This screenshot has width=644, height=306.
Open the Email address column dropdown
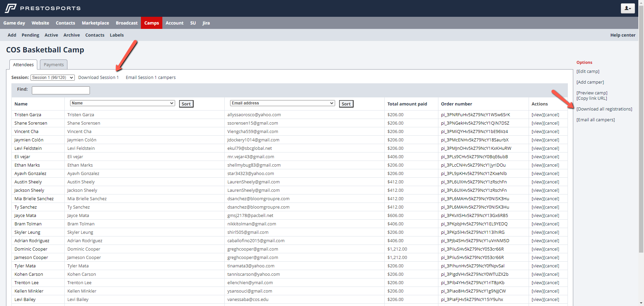[282, 103]
